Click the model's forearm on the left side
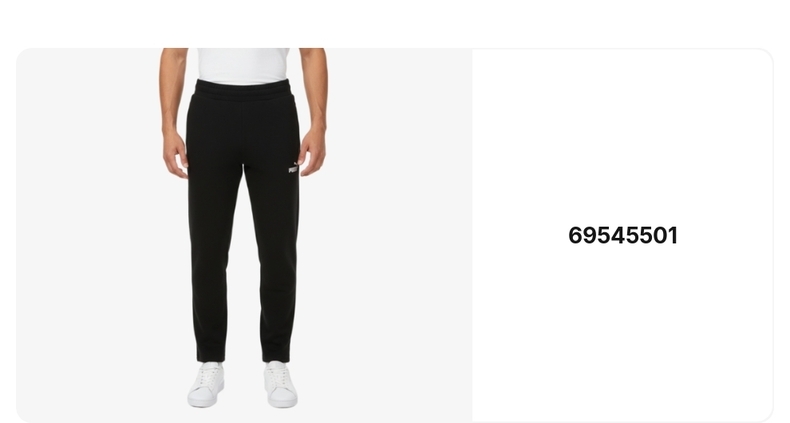This screenshot has height=423, width=790. coord(172,93)
